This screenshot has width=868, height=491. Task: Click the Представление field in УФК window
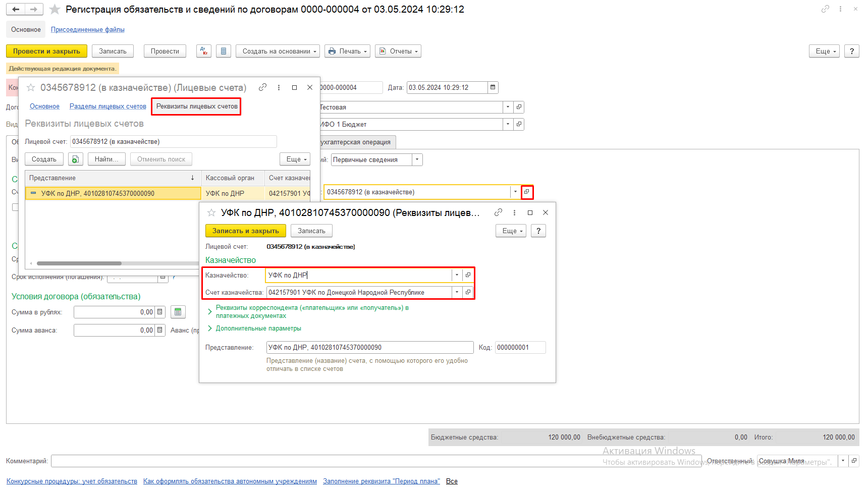(x=370, y=347)
